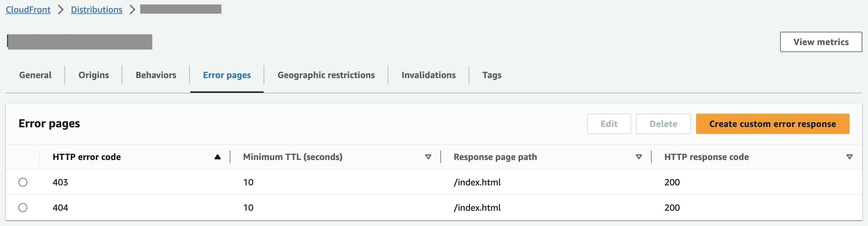Click response code 200 in the 404 row
Image resolution: width=868 pixels, height=226 pixels.
coord(672,208)
